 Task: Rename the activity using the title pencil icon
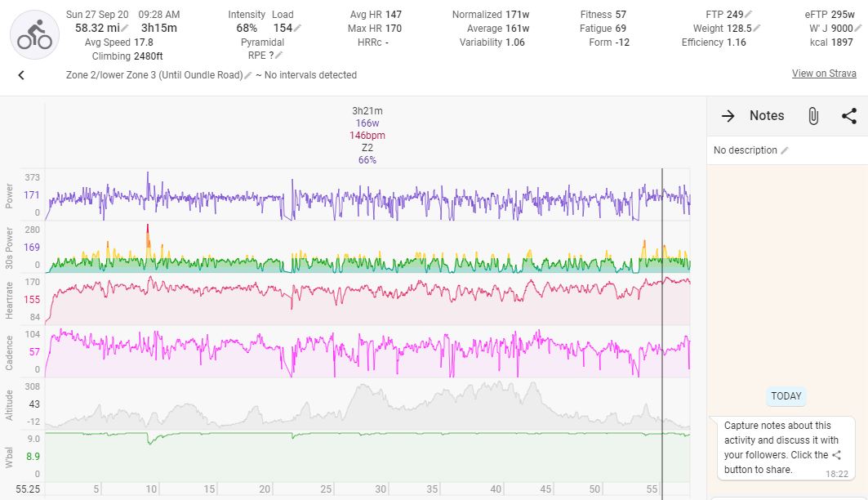tap(248, 75)
